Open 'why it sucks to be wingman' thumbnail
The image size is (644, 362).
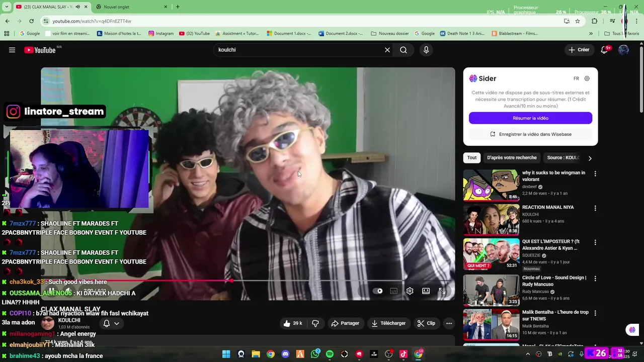click(x=491, y=185)
